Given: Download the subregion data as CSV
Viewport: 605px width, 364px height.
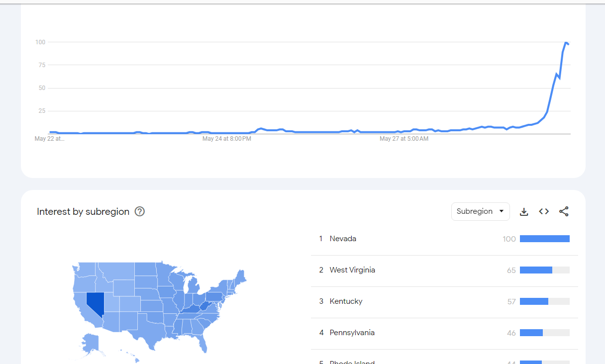Looking at the screenshot, I should (524, 212).
